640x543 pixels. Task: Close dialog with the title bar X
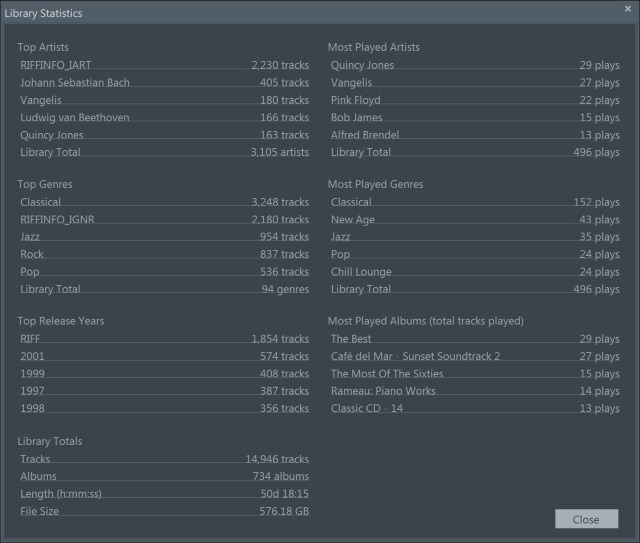coord(627,9)
